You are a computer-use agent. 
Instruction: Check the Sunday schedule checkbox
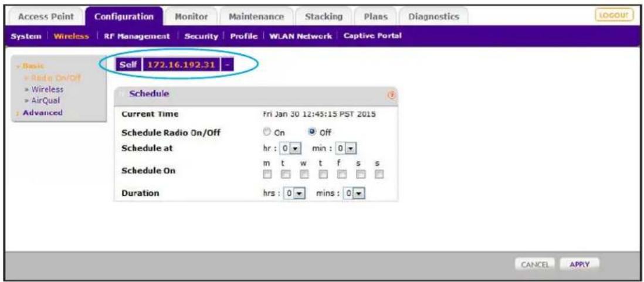click(x=379, y=175)
